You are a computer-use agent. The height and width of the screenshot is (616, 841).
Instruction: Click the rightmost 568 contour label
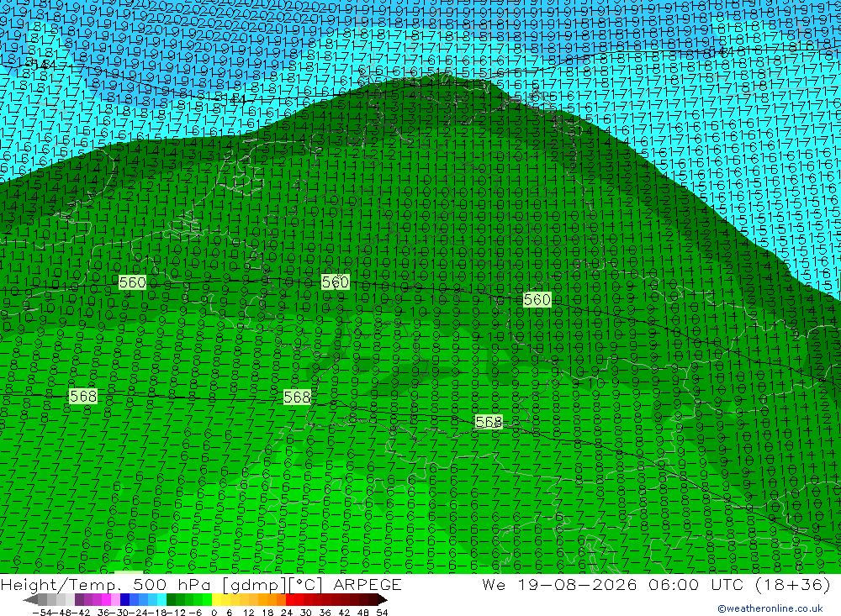(489, 422)
